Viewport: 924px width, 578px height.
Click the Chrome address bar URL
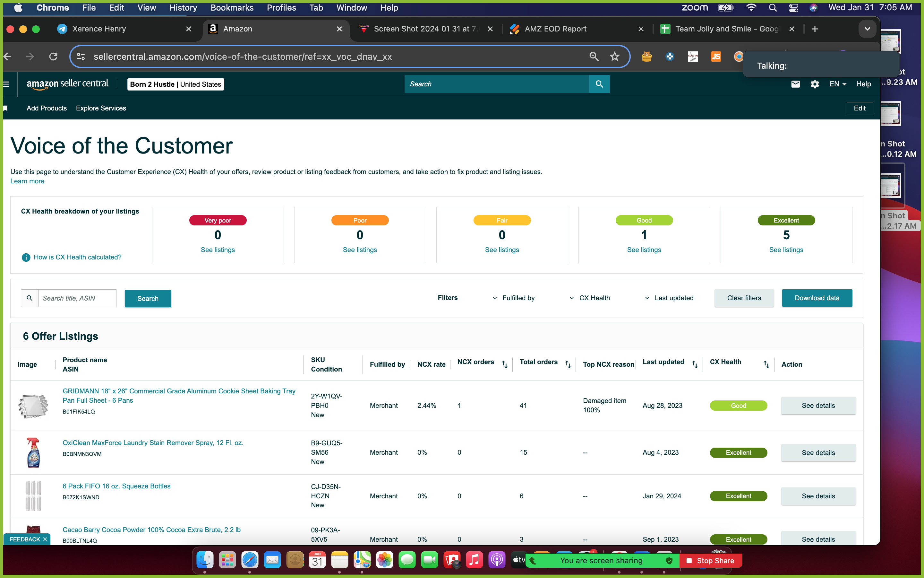tap(243, 57)
